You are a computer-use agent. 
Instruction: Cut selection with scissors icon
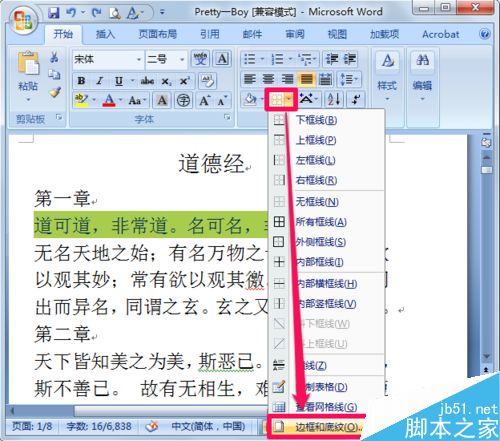point(54,57)
